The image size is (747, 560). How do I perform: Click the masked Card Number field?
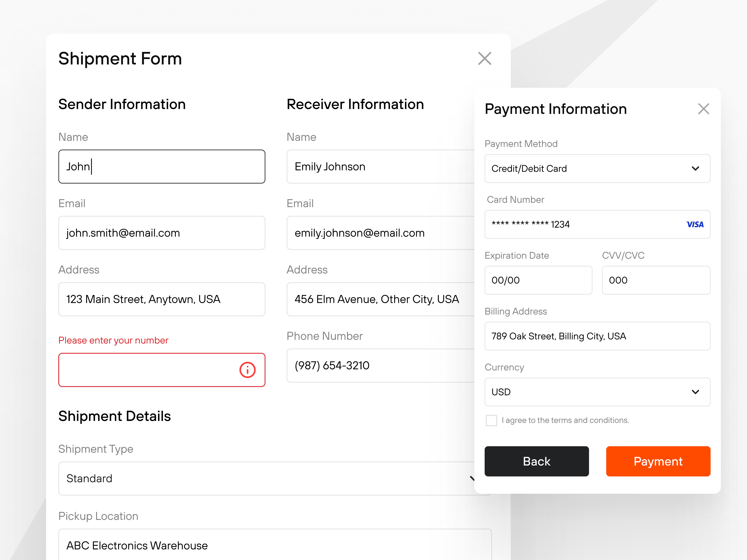(x=574, y=224)
